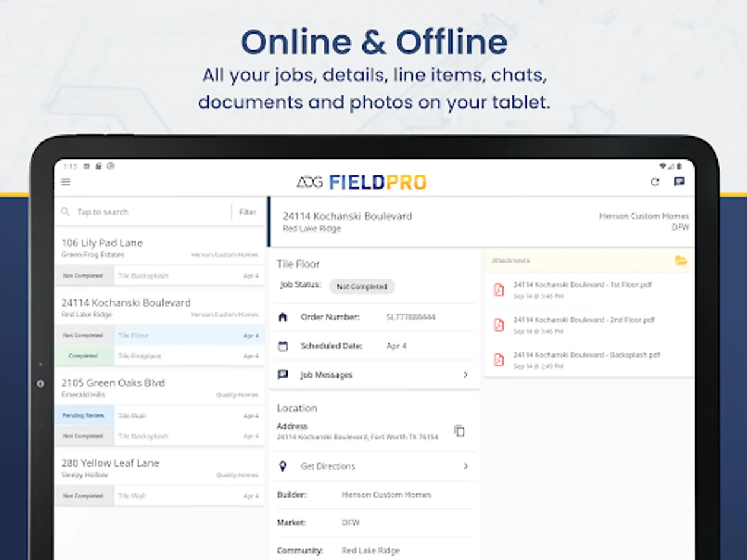Click the Builder value Henson Custom Homes
747x560 pixels.
pos(387,495)
